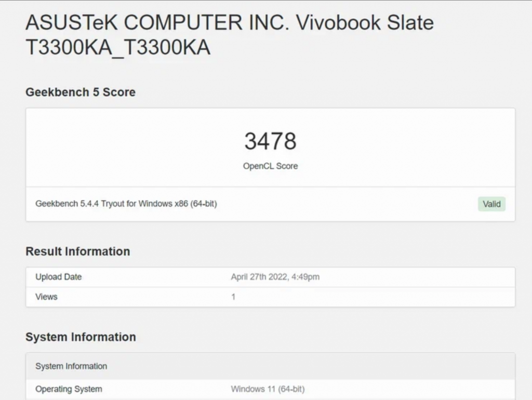Select the Operating System row label
532x400 pixels.
coord(69,389)
